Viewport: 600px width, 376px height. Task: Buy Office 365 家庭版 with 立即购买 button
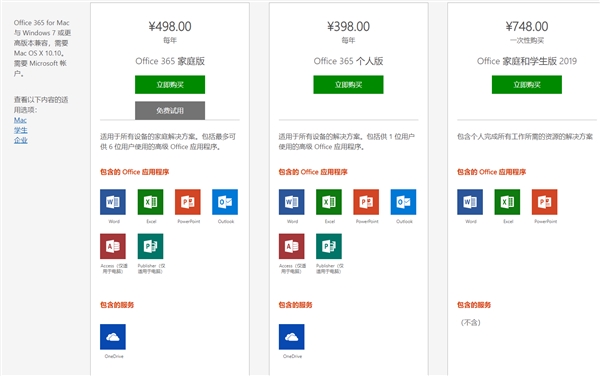point(170,85)
